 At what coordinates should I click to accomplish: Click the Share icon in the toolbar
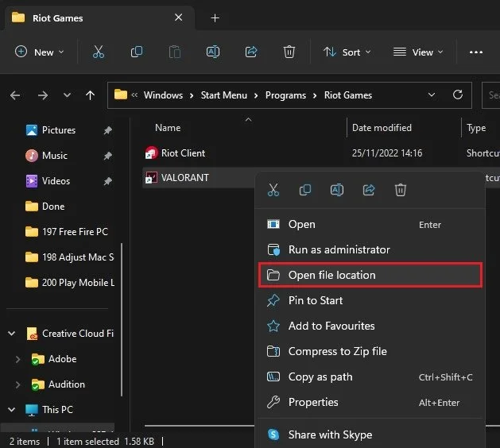[x=251, y=52]
